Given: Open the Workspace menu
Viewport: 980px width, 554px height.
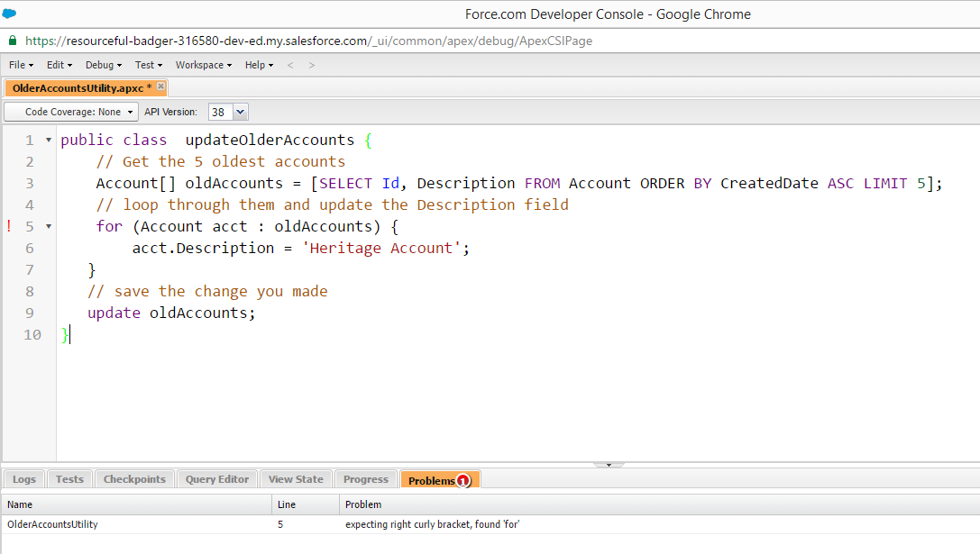Looking at the screenshot, I should coord(203,65).
